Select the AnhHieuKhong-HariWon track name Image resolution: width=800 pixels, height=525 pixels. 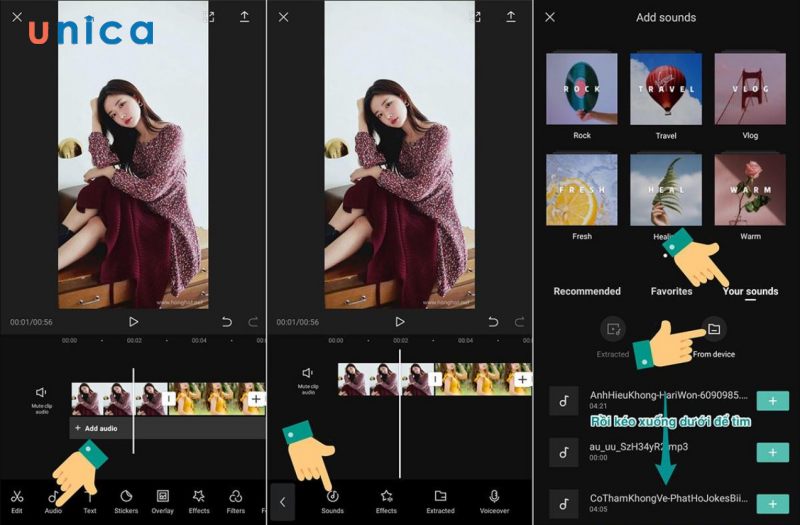[x=668, y=395]
